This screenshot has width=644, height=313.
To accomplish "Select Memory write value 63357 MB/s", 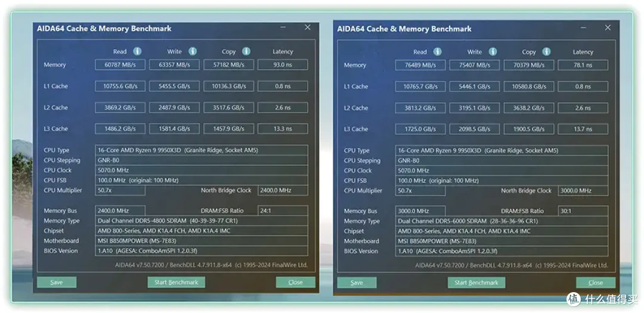I will coord(174,65).
